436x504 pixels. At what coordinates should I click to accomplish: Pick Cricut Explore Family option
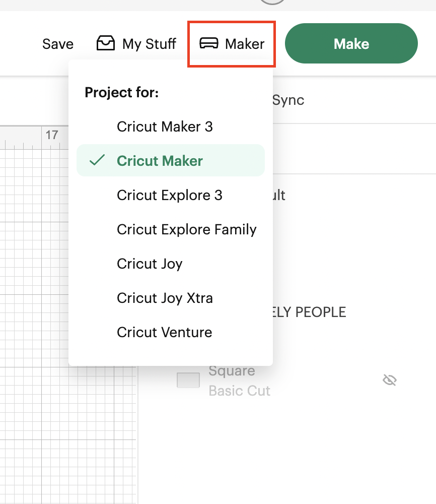tap(186, 229)
